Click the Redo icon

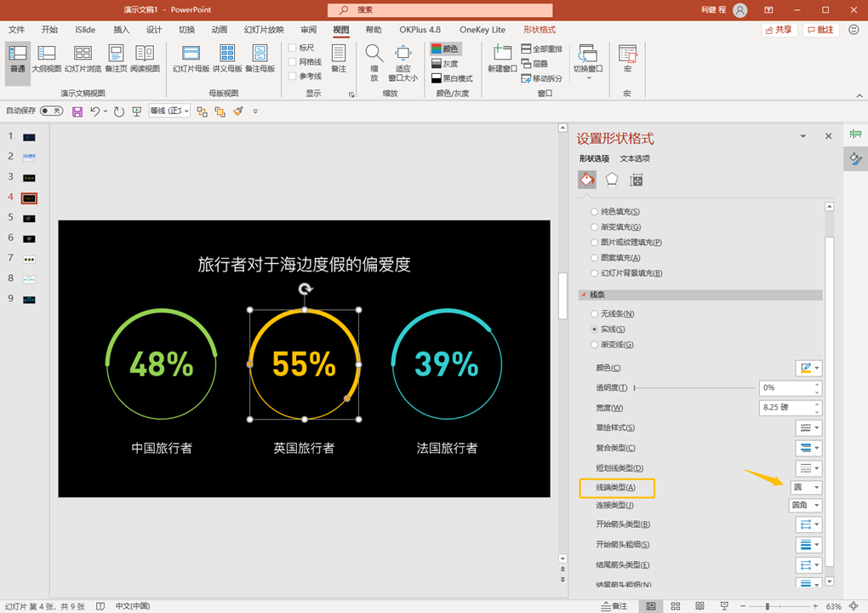118,112
